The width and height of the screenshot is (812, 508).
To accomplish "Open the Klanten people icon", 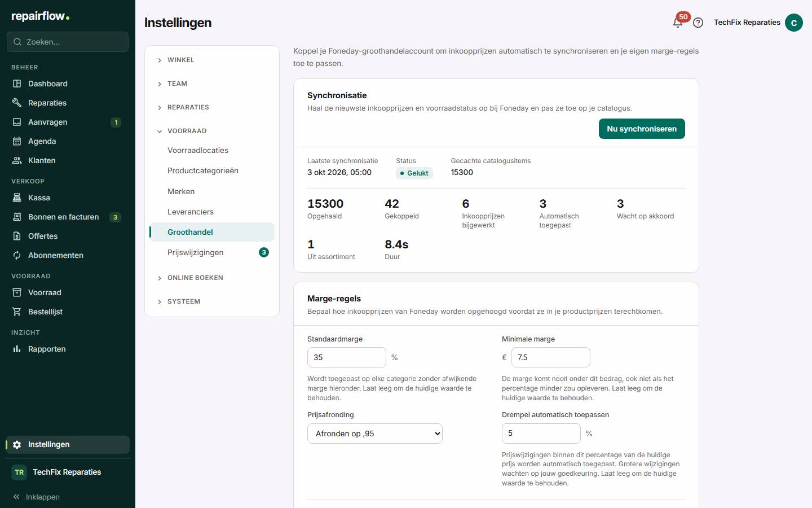I will [x=17, y=160].
